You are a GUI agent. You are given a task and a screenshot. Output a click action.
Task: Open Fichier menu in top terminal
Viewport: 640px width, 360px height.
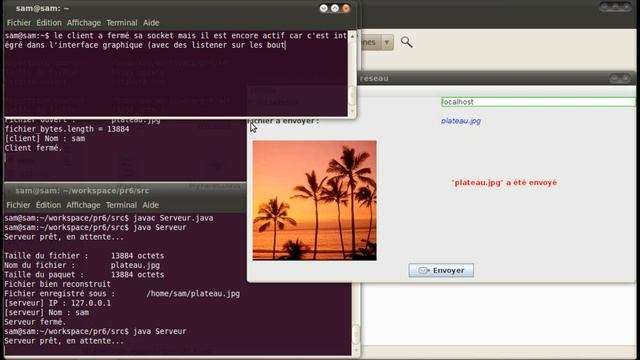tap(19, 23)
